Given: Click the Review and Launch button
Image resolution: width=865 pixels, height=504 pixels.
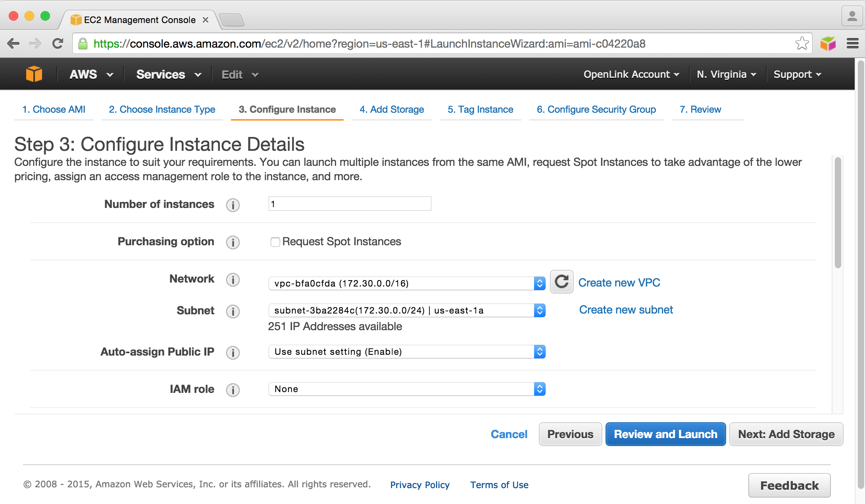Looking at the screenshot, I should pos(665,434).
